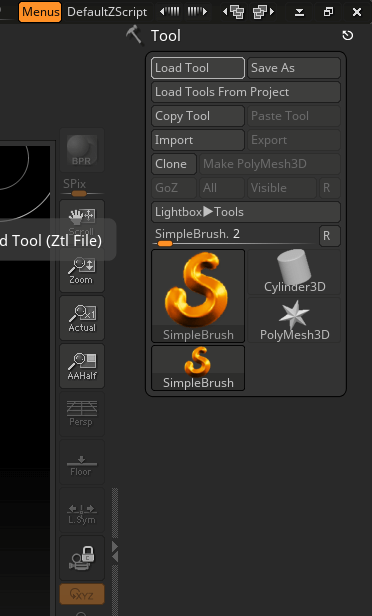372x616 pixels.
Task: Click the Tool palette hammer icon
Action: coord(134,36)
